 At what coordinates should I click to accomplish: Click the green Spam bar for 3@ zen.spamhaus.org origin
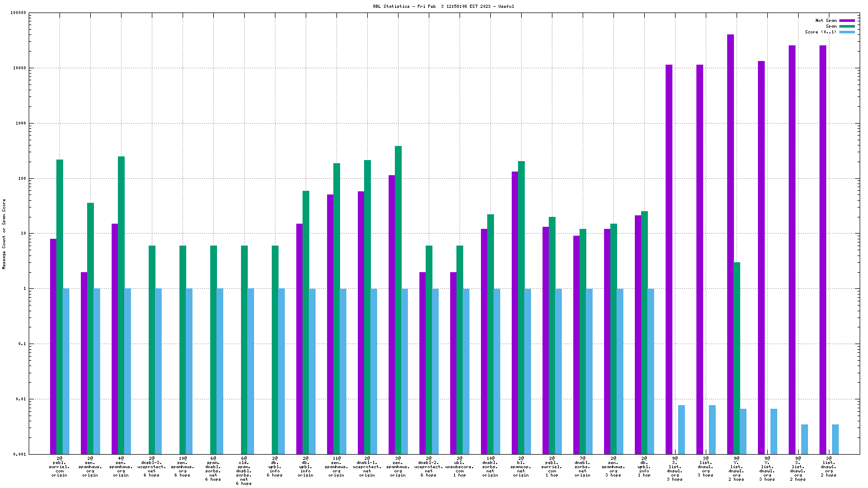(x=398, y=300)
